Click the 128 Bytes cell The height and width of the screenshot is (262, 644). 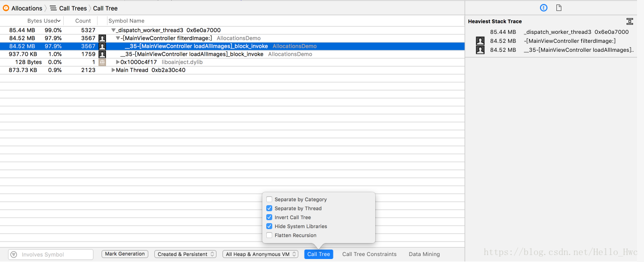tap(28, 62)
